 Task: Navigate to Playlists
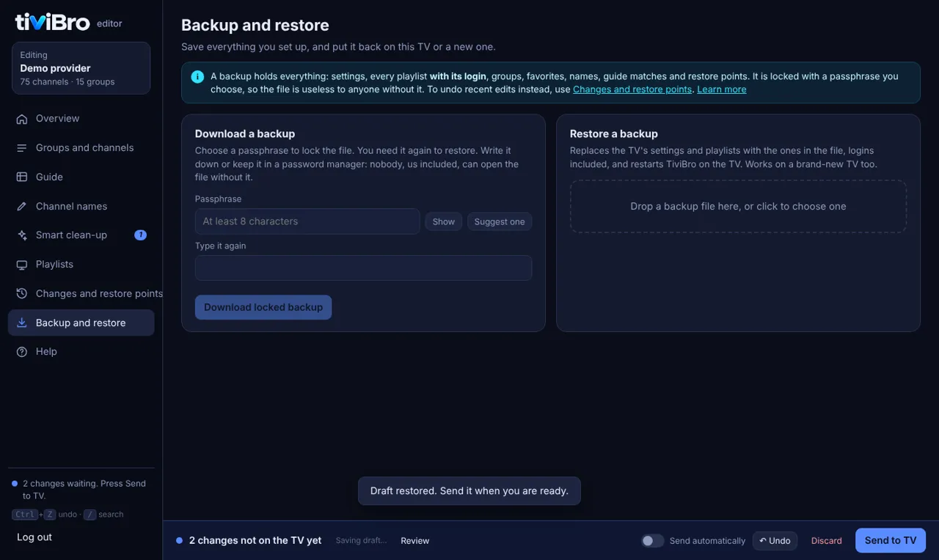pyautogui.click(x=81, y=265)
